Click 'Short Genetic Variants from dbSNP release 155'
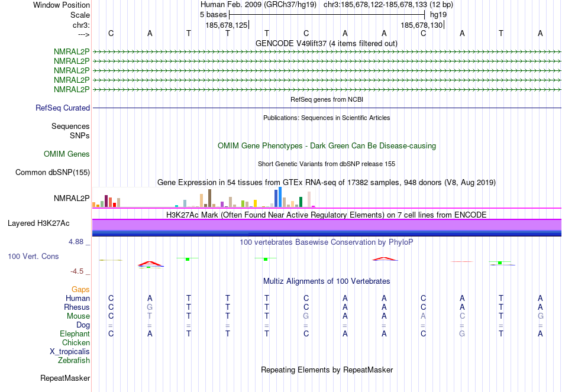 click(327, 164)
